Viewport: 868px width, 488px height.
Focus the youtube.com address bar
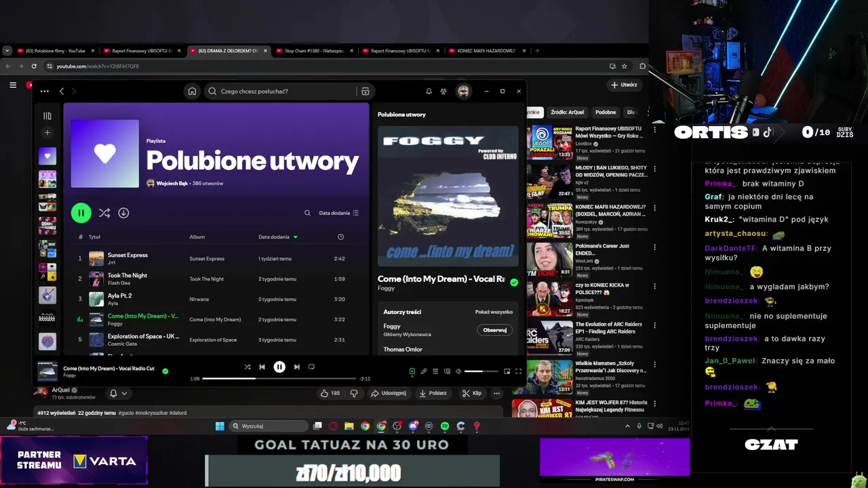pos(325,66)
